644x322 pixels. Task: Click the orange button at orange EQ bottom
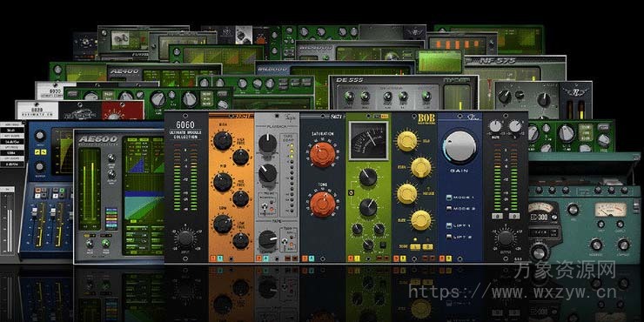pyautogui.click(x=212, y=258)
